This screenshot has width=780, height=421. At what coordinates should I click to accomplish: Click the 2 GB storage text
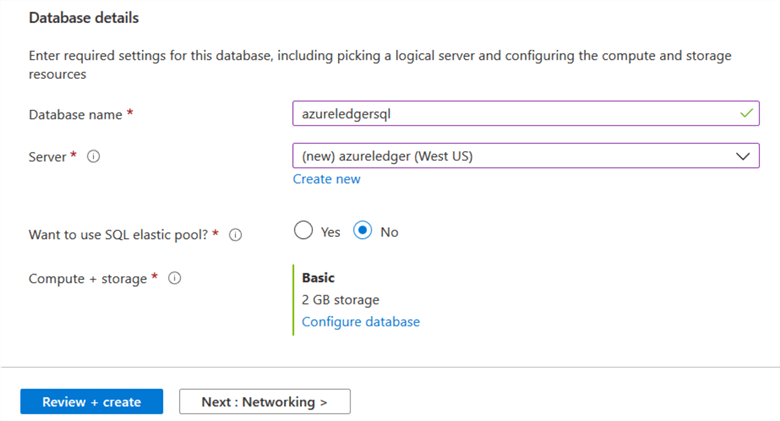coord(340,300)
